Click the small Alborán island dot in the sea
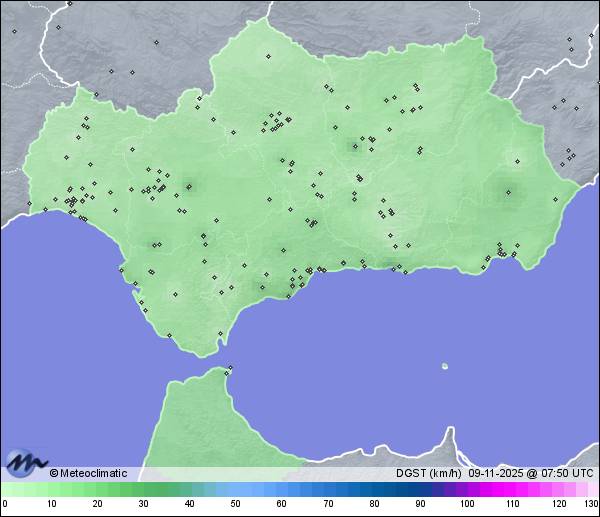This screenshot has height=517, width=600. tap(444, 366)
